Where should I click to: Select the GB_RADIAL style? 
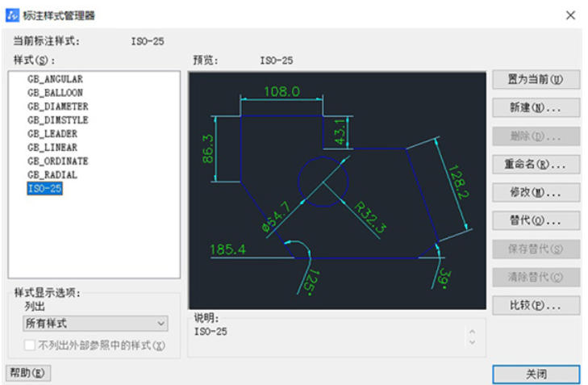click(52, 174)
